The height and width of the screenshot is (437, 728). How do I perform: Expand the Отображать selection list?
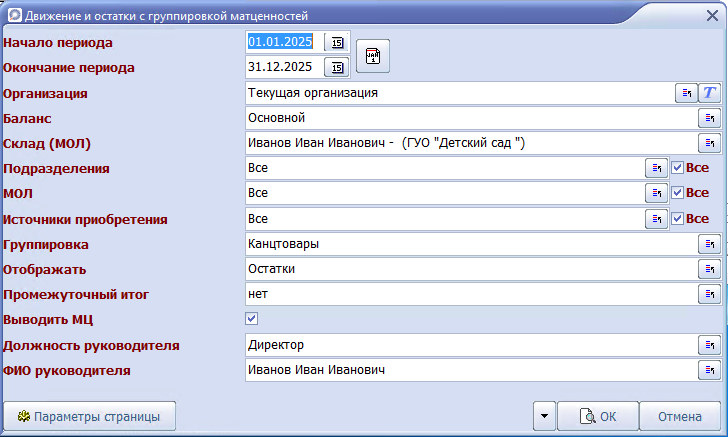709,268
